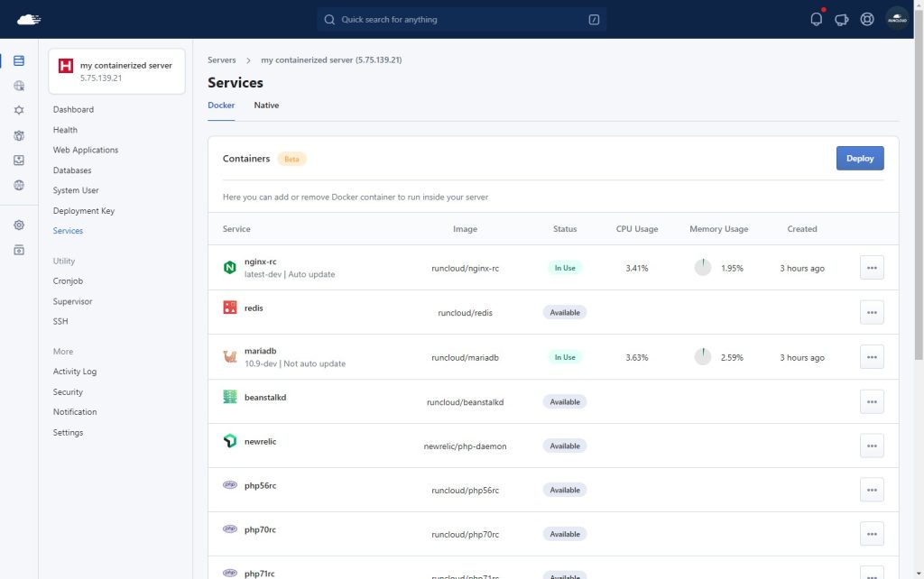Open newrelic row actions menu

pos(872,446)
